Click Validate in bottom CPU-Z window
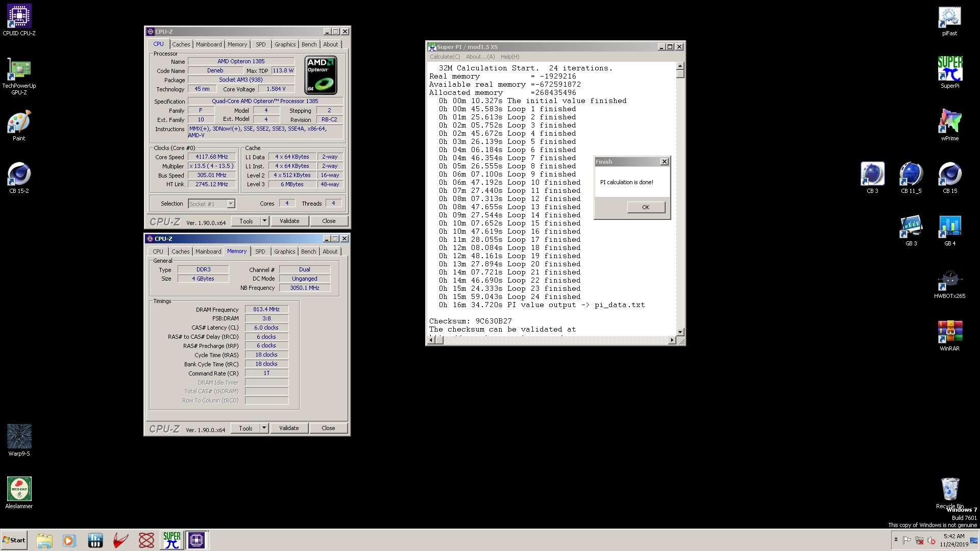980x551 pixels. pos(289,428)
